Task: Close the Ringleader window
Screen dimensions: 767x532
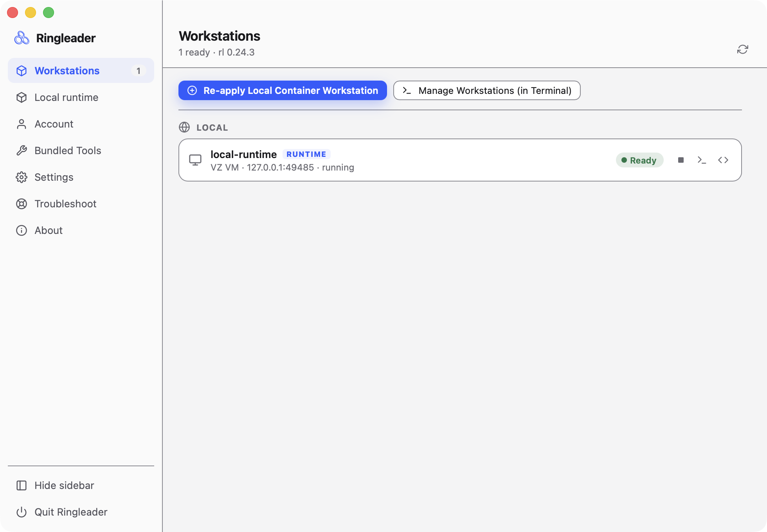Action: click(13, 13)
